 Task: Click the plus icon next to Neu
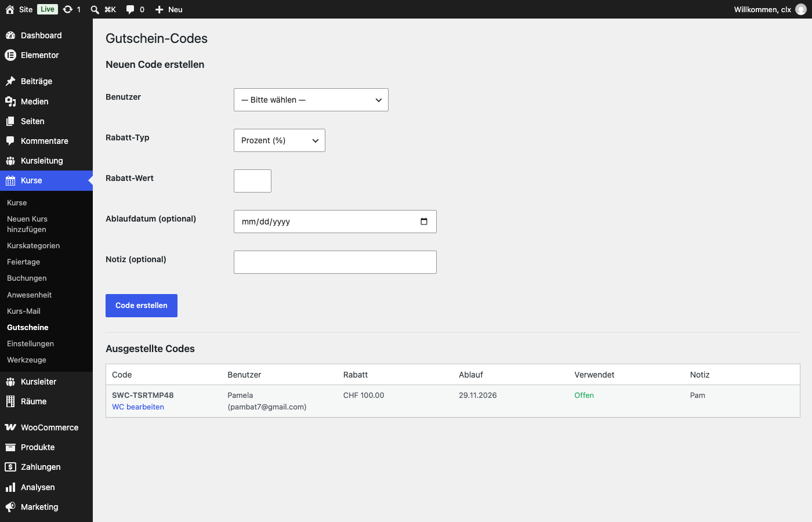coord(159,9)
